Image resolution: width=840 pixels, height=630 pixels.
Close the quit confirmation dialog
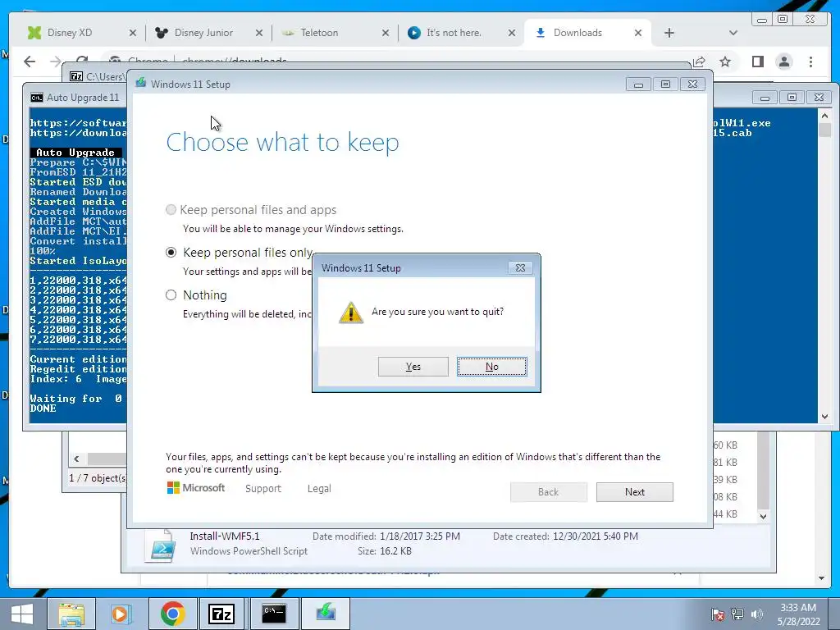click(520, 268)
